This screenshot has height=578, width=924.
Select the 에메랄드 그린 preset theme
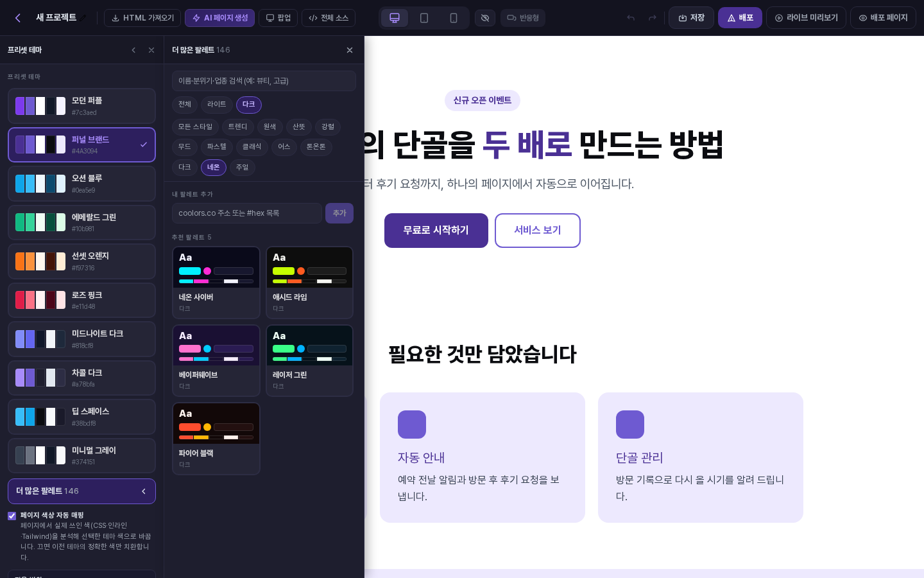coord(81,223)
